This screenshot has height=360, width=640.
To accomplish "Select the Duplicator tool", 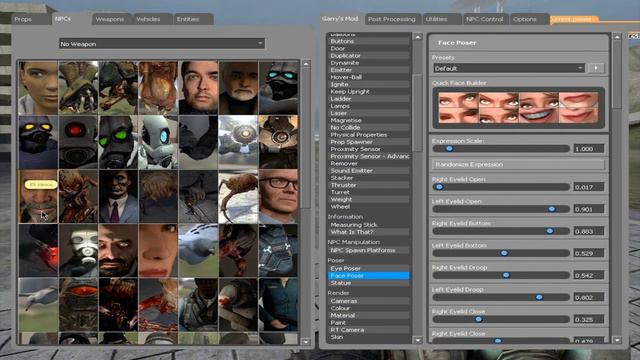I will point(369,56).
